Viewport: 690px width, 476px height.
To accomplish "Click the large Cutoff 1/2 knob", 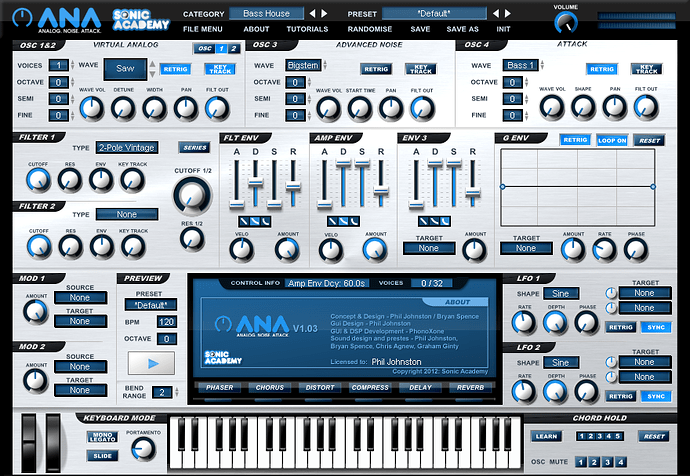I will (x=192, y=196).
